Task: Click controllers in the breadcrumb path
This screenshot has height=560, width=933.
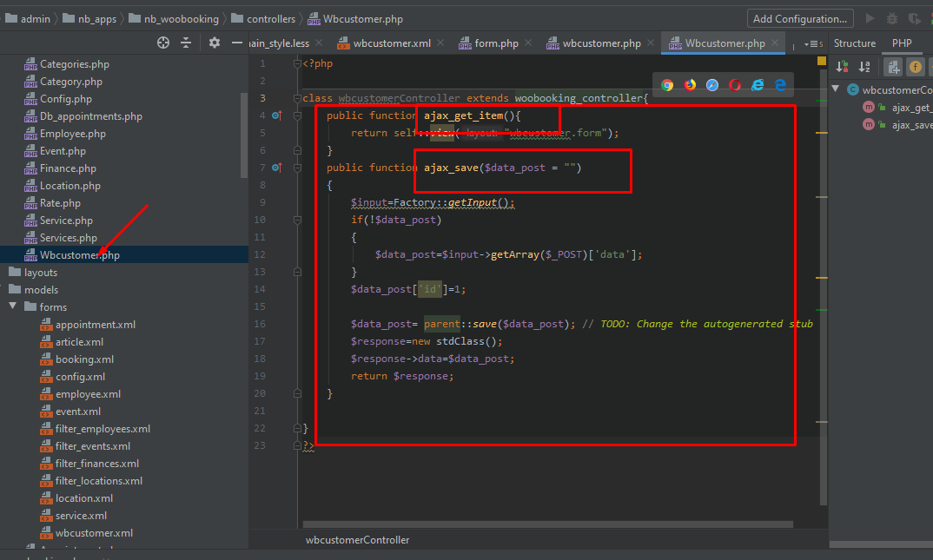Action: (270, 18)
